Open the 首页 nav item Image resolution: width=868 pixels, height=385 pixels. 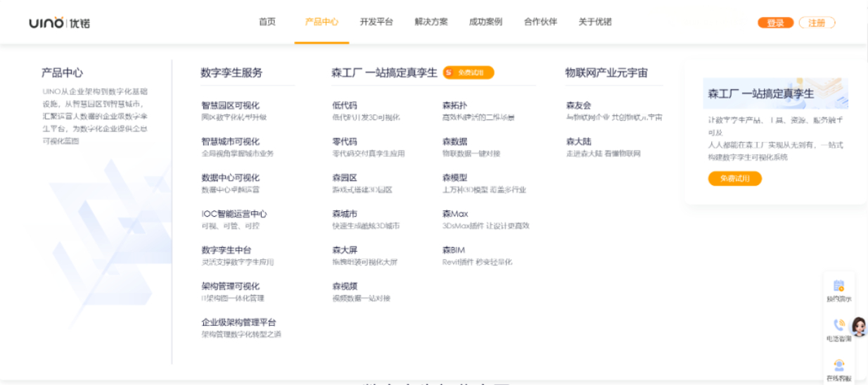tap(267, 22)
